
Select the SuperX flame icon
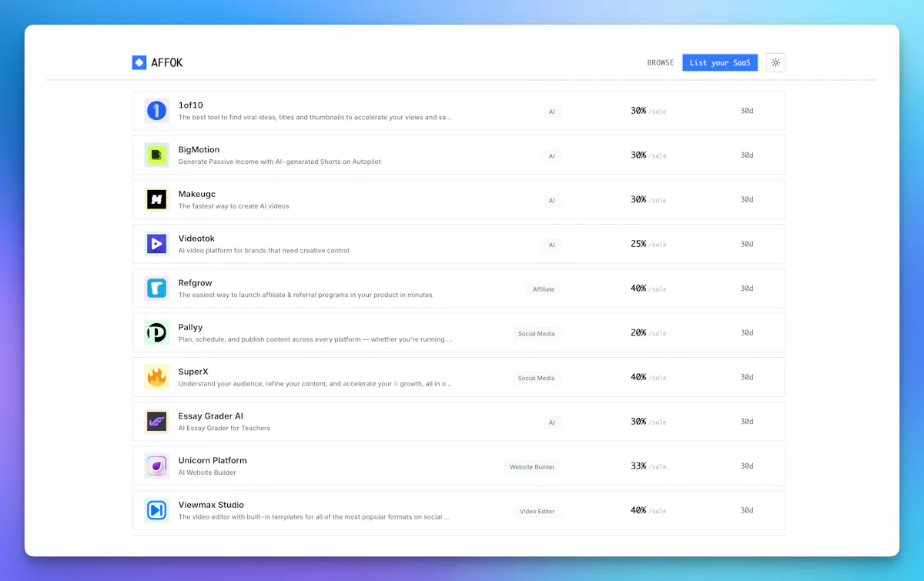pyautogui.click(x=156, y=377)
